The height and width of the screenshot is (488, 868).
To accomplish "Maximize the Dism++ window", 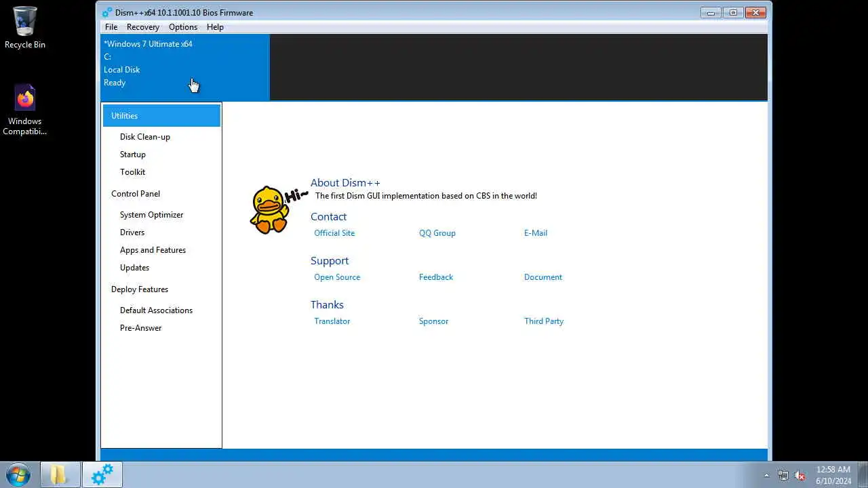I will (x=733, y=12).
